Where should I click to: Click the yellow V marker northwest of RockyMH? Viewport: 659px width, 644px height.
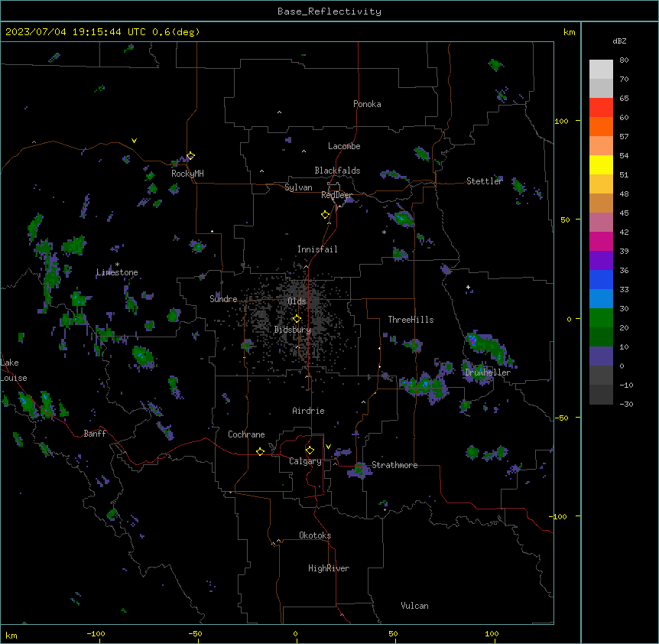134,141
